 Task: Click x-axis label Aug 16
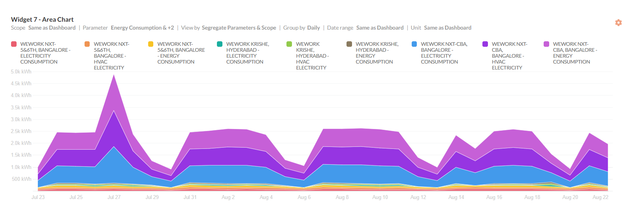coord(494,197)
